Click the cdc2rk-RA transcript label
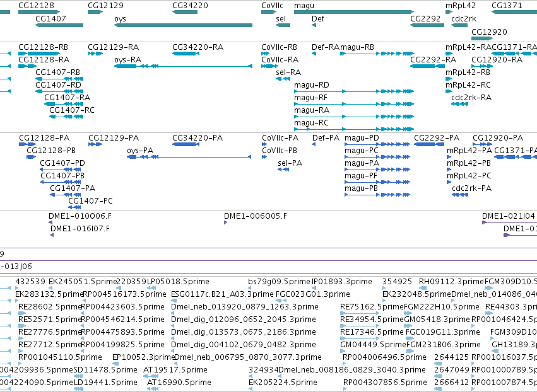This screenshot has height=392, width=537. pyautogui.click(x=471, y=98)
